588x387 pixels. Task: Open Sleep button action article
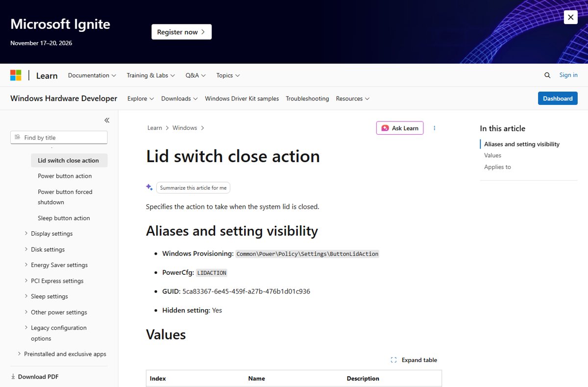pyautogui.click(x=64, y=218)
